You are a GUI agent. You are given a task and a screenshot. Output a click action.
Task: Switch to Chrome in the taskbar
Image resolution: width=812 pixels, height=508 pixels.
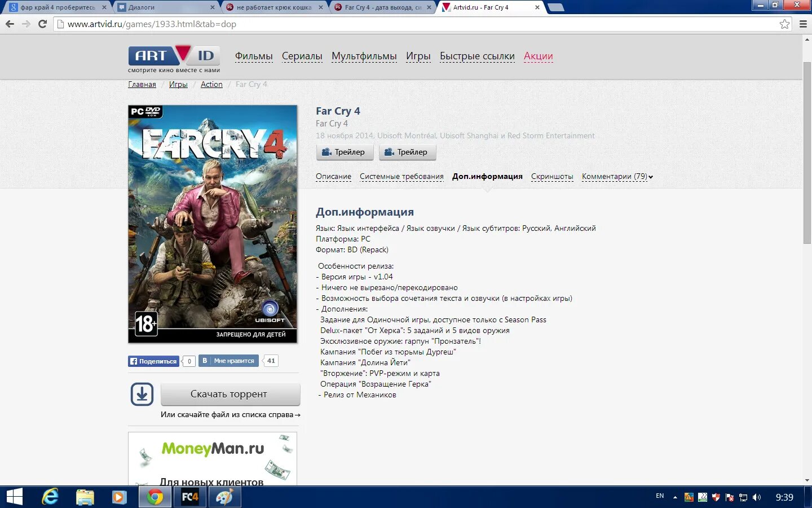pos(155,497)
